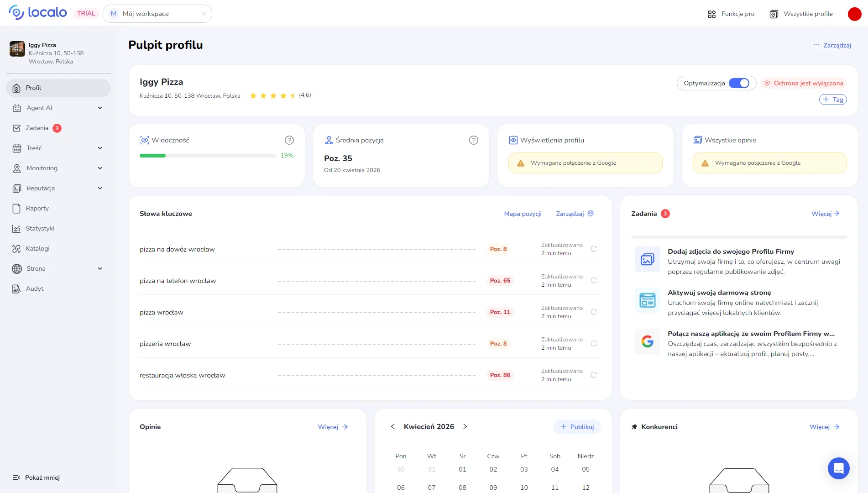
Task: Click the TRIAL badge
Action: [86, 13]
